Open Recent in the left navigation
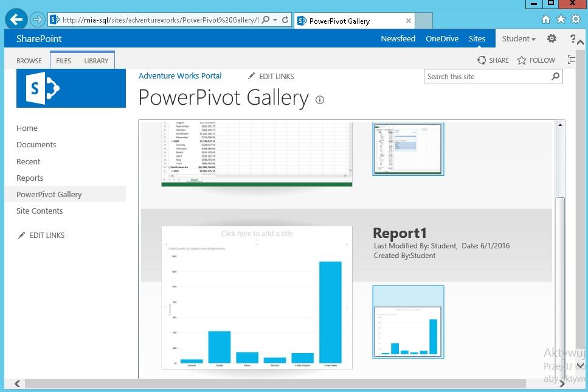The image size is (588, 392). coord(28,161)
